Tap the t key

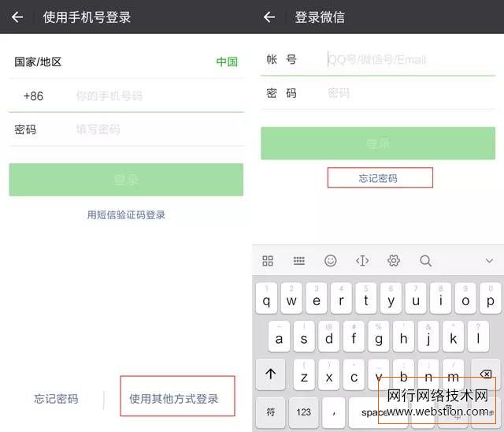click(x=366, y=299)
